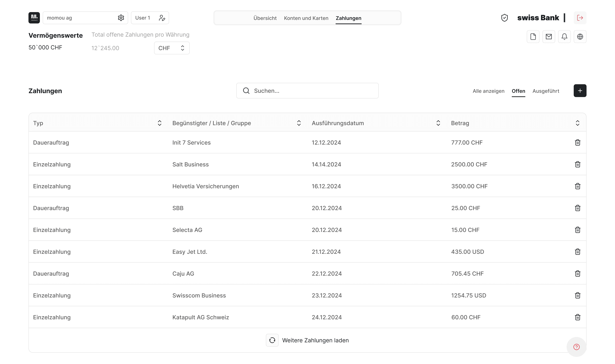Image resolution: width=615 pixels, height=364 pixels.
Task: Click the security shield icon
Action: point(504,18)
